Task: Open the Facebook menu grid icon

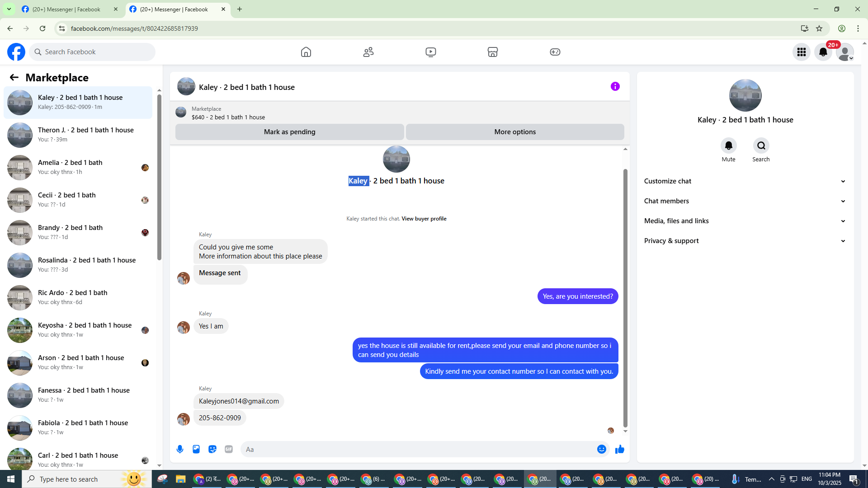Action: pyautogui.click(x=802, y=52)
